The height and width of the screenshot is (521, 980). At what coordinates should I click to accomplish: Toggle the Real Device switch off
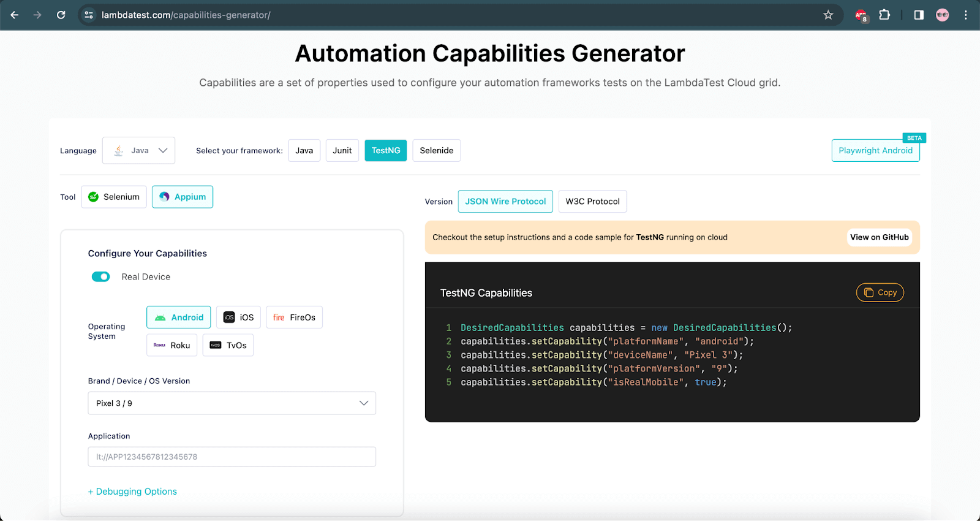(x=101, y=277)
